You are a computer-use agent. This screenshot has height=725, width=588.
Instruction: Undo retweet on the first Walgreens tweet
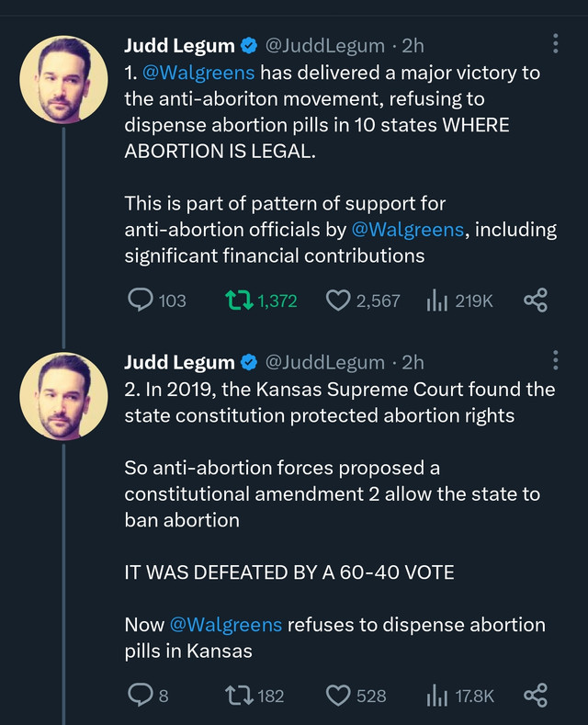261,300
